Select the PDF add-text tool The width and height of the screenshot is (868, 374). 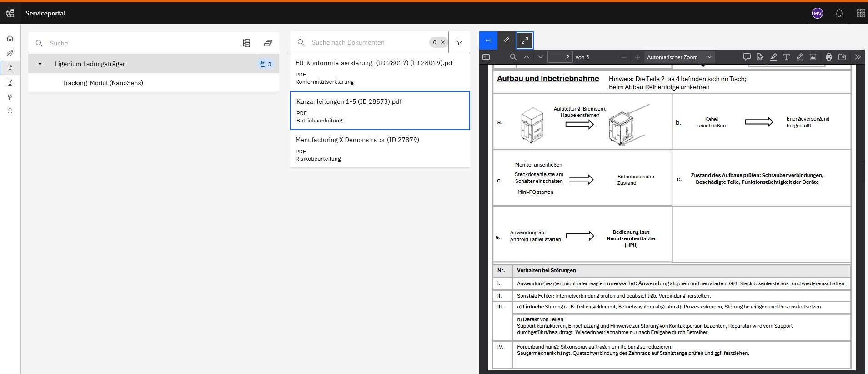(786, 57)
